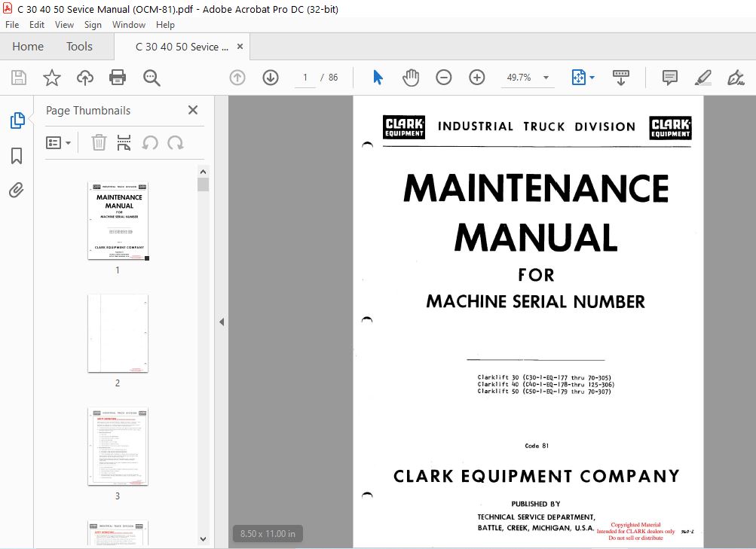Rotate the page clockwise
Image resolution: width=756 pixels, height=549 pixels.
pyautogui.click(x=176, y=143)
